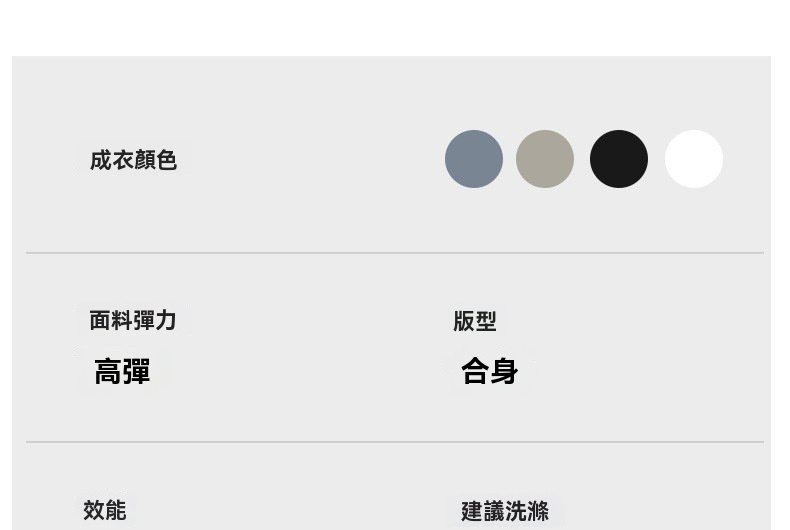The width and height of the screenshot is (790, 530).
Task: Click the 成衣顏色 label
Action: pos(133,160)
